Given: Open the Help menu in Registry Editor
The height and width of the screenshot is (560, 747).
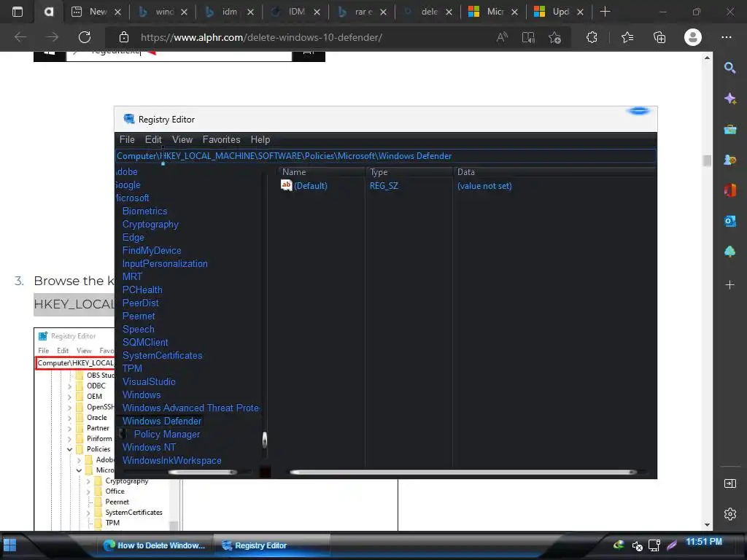Looking at the screenshot, I should tap(260, 139).
